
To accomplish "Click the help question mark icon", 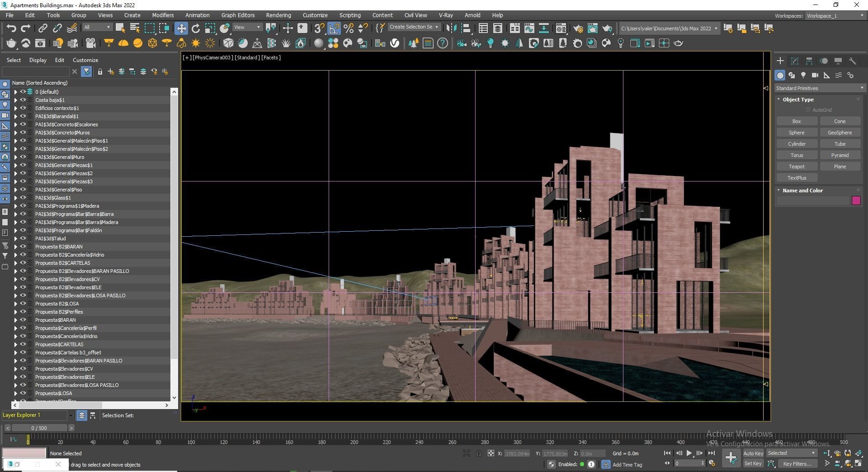I will (443, 43).
